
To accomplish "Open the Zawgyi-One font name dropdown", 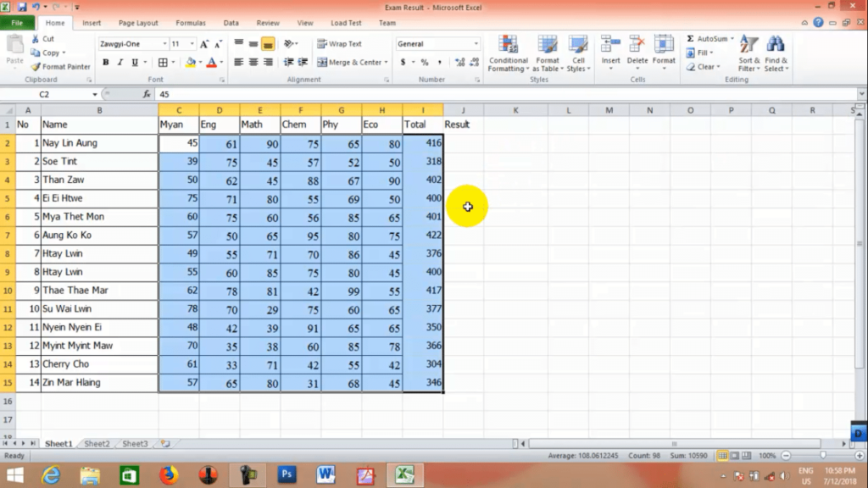I will [x=164, y=44].
